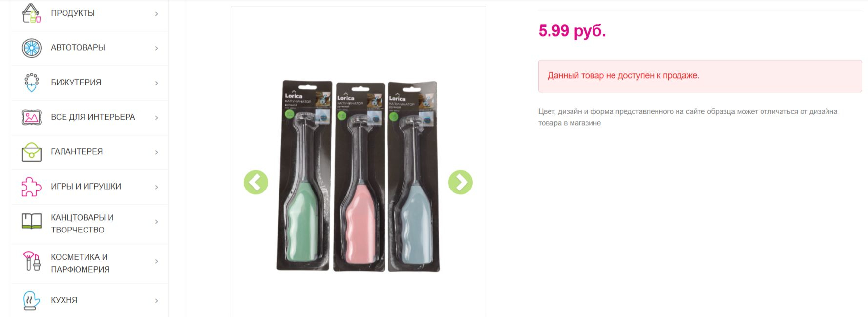868x317 pixels.
Task: Click the necklace icon for Бижутерия
Action: (31, 83)
